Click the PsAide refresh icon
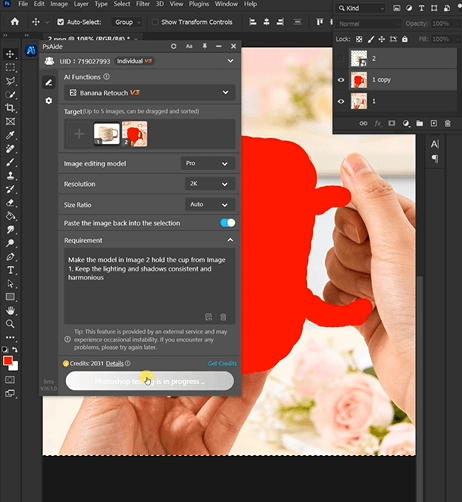This screenshot has height=502, width=462. click(174, 46)
